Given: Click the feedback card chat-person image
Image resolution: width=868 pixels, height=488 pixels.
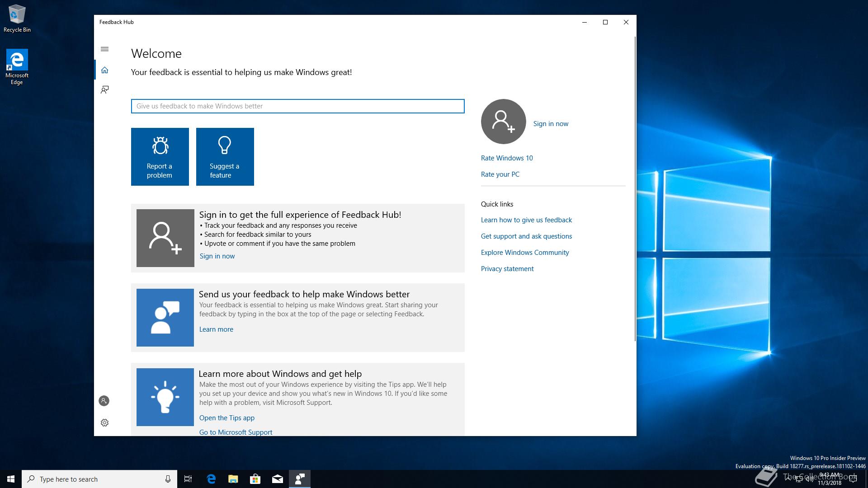Looking at the screenshot, I should [x=165, y=318].
